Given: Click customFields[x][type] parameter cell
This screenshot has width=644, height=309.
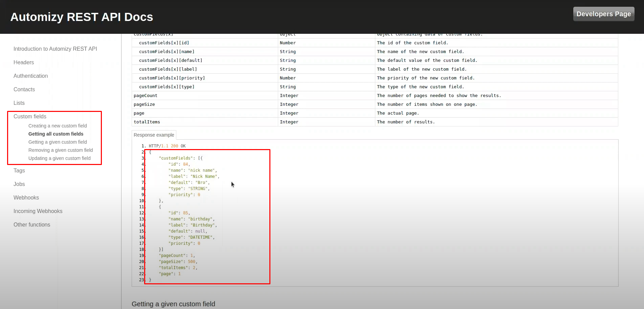Looking at the screenshot, I should click(205, 87).
